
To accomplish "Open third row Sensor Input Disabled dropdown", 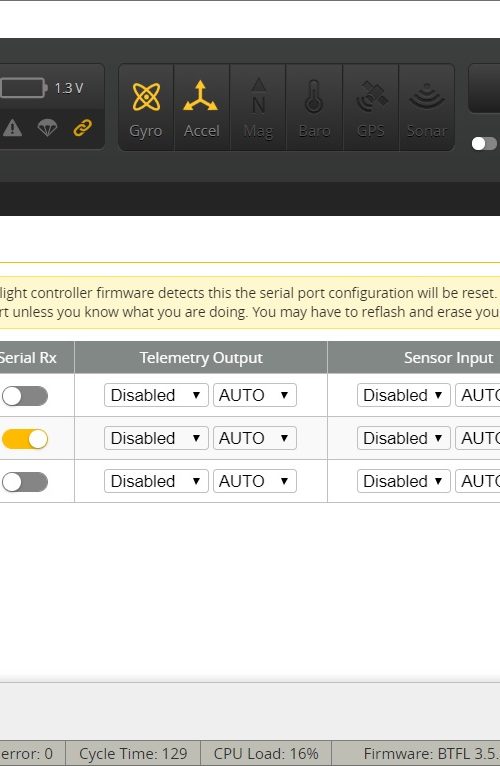I will 404,481.
